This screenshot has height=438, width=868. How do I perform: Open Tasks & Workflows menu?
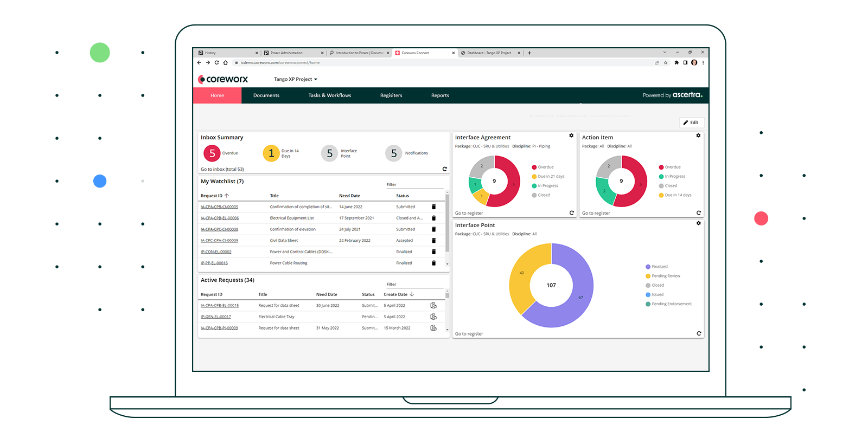[330, 95]
